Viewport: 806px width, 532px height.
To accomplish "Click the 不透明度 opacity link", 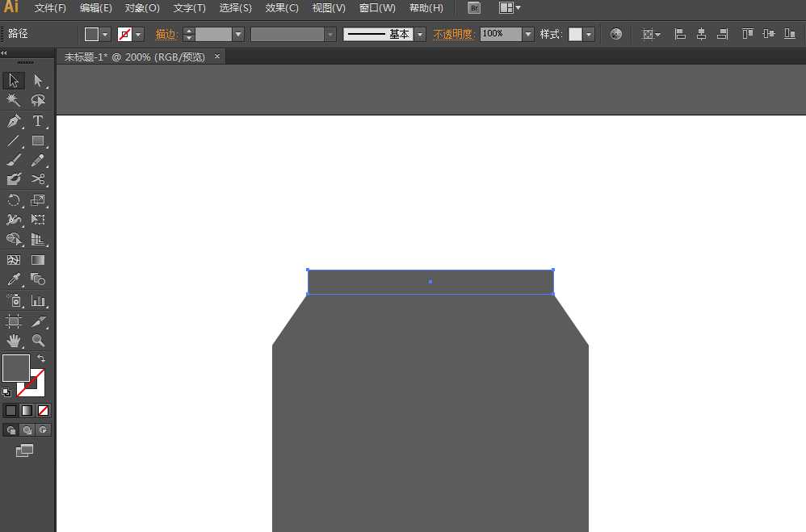I will [x=453, y=34].
